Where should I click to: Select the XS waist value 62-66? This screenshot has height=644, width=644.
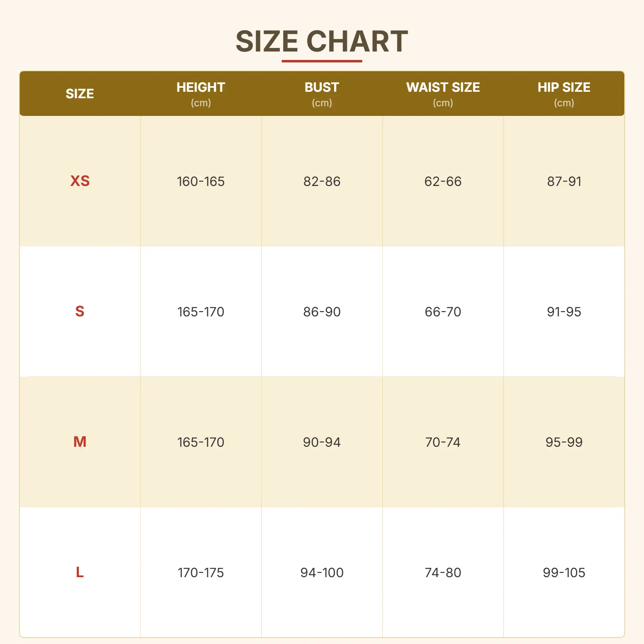point(443,182)
